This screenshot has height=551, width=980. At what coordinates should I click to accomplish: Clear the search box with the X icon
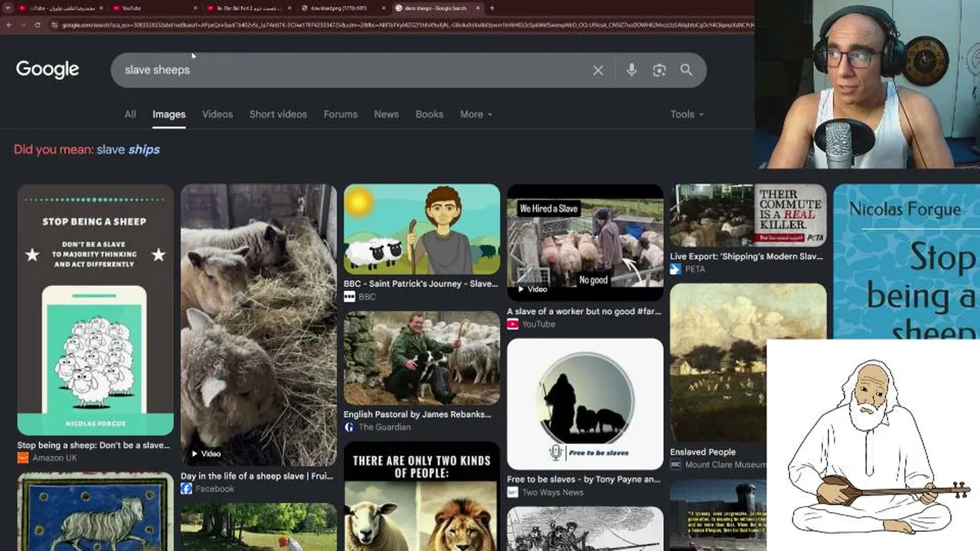click(x=598, y=70)
